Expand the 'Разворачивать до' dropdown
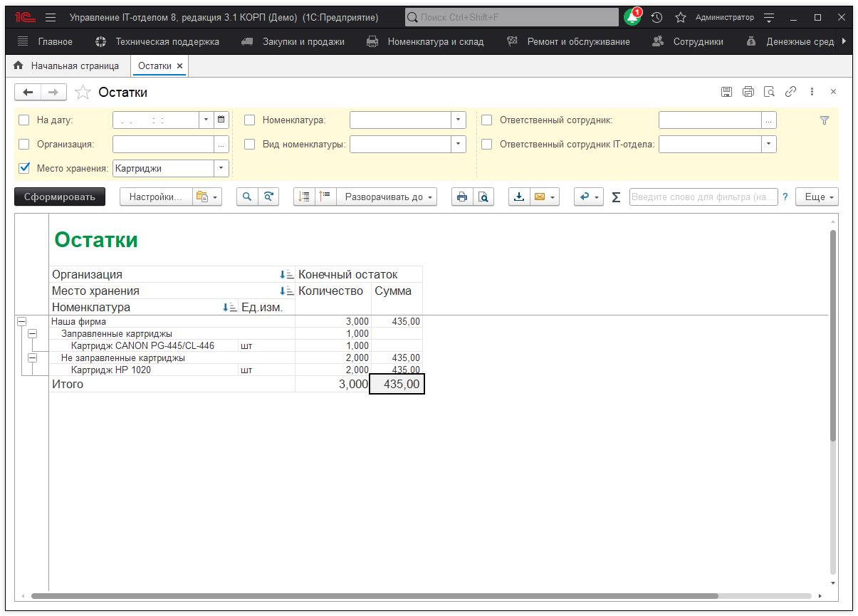 tap(389, 197)
